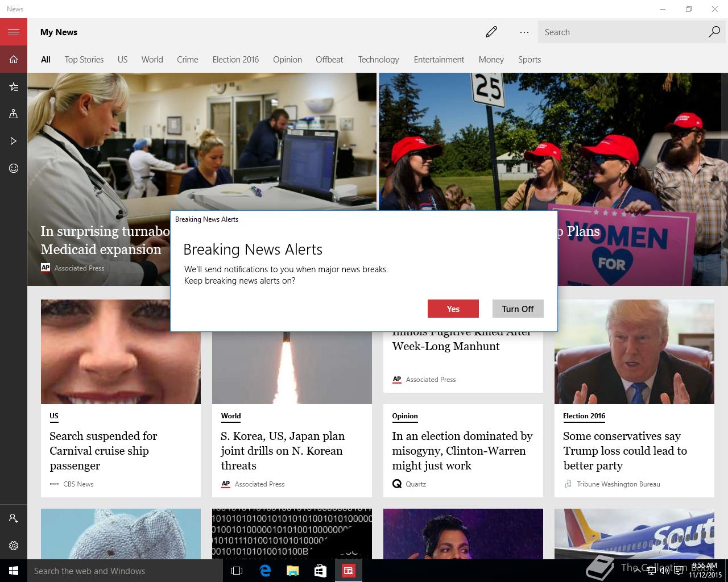Click Yes to keep alerts on
This screenshot has width=728, height=582.
453,309
